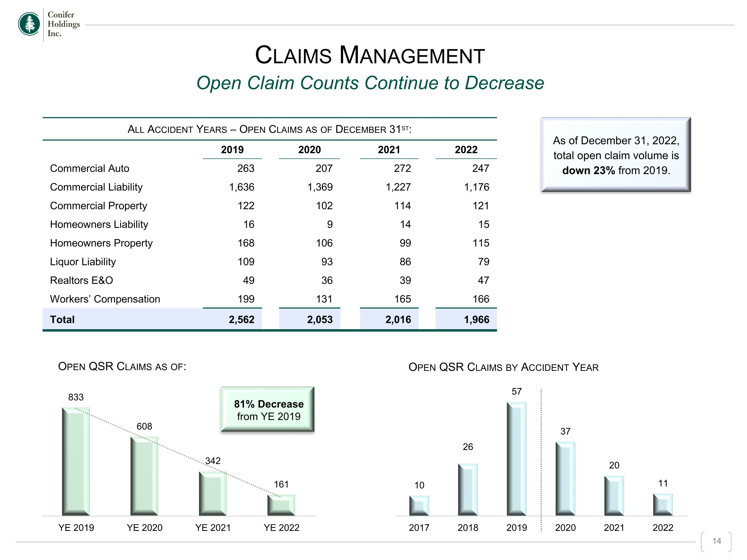This screenshot has height=560, width=747.
Task: Click the 'Open QSR Claims as of' heading
Action: 122,367
